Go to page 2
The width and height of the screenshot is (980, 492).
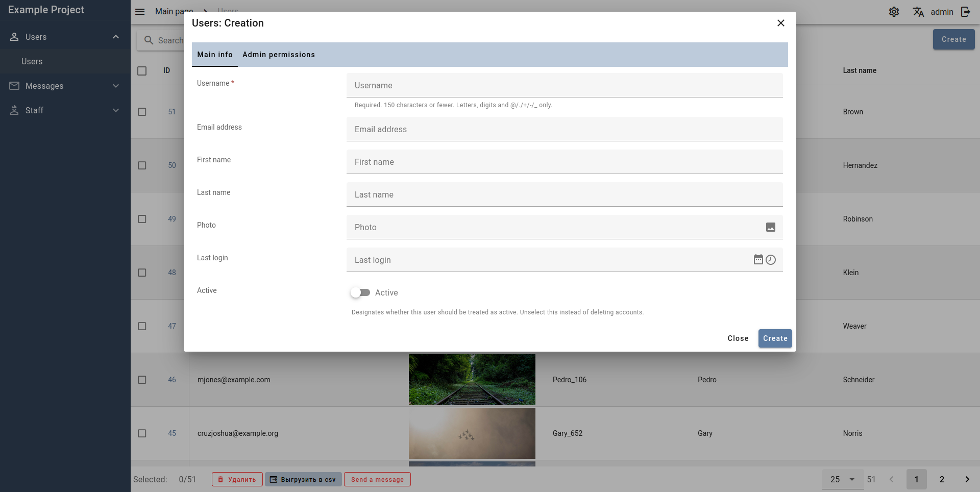click(942, 479)
